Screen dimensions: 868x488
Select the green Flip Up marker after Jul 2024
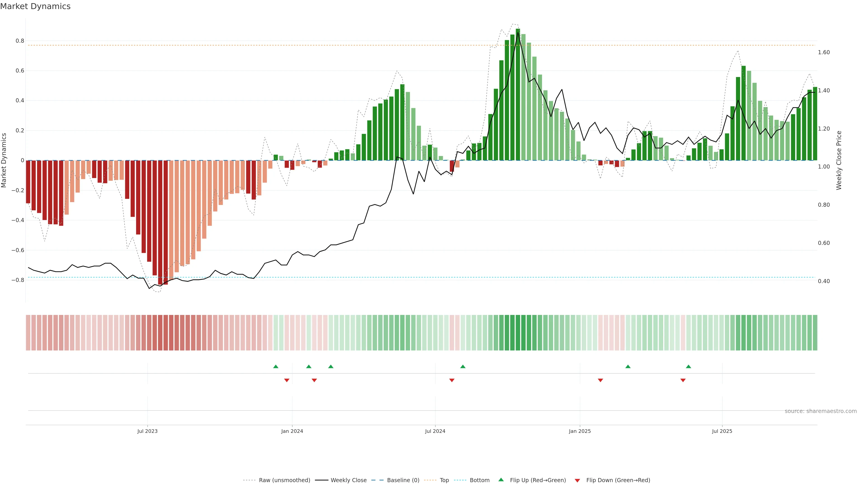[x=463, y=366]
